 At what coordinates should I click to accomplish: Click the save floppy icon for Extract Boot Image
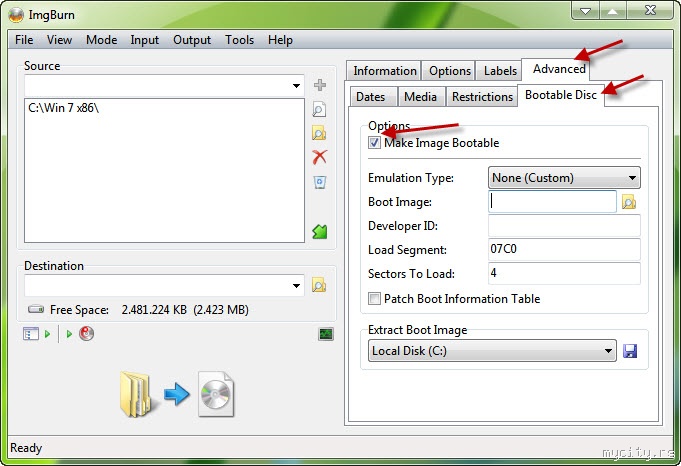click(630, 351)
